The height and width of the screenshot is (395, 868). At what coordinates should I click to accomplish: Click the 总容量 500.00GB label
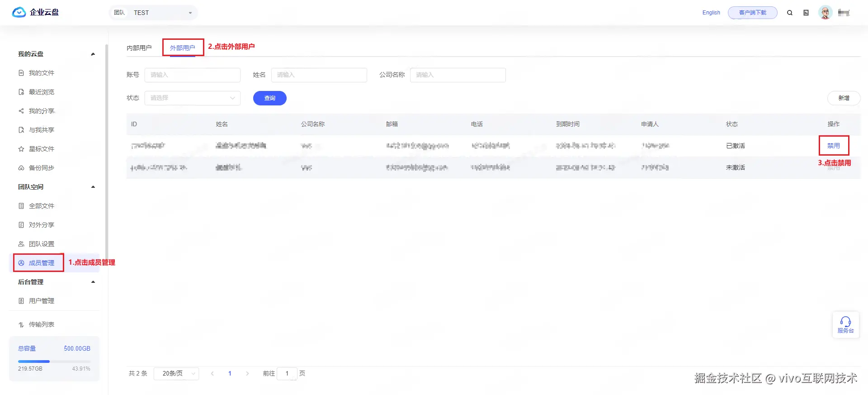(54, 349)
